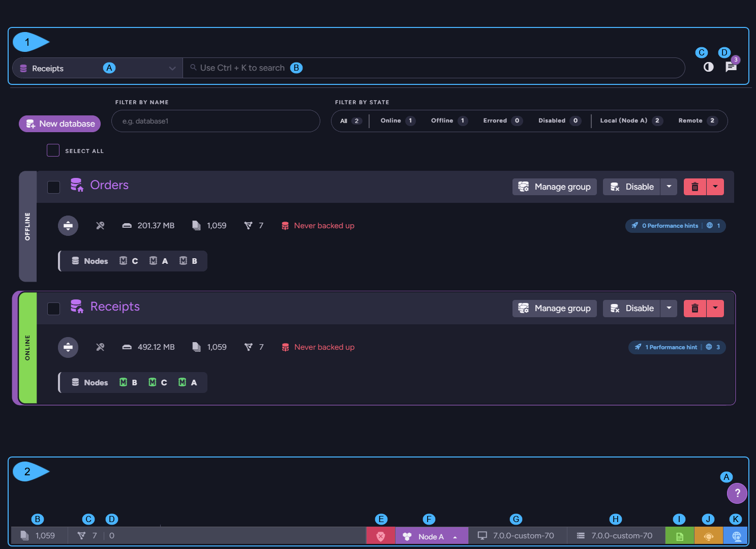This screenshot has height=549, width=756.
Task: Click Orders Never backed up link
Action: [x=318, y=226]
